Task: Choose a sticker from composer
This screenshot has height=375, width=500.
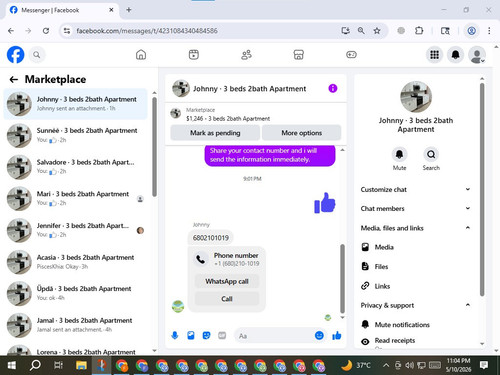Action: pos(206,335)
